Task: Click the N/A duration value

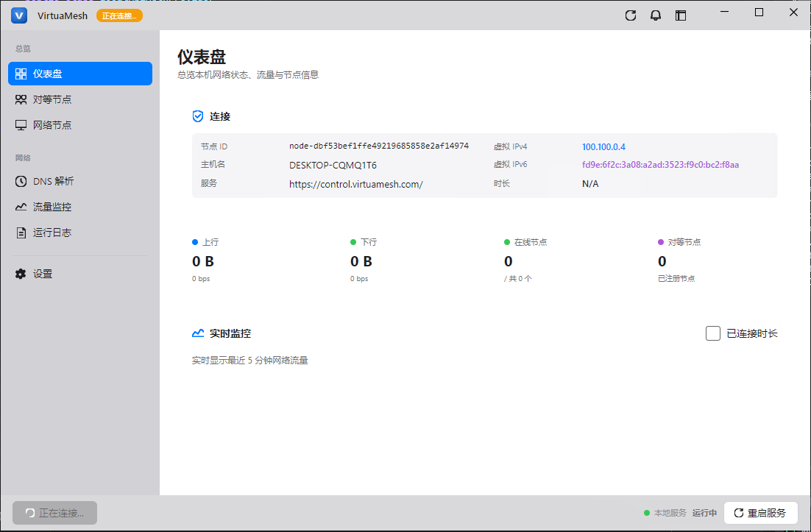Action: coord(590,183)
